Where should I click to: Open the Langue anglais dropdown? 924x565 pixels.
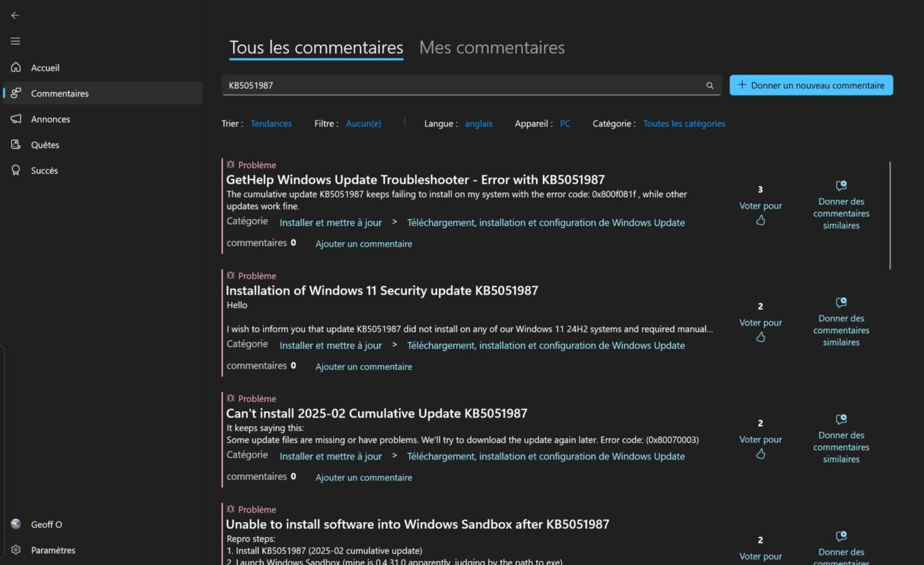point(478,124)
